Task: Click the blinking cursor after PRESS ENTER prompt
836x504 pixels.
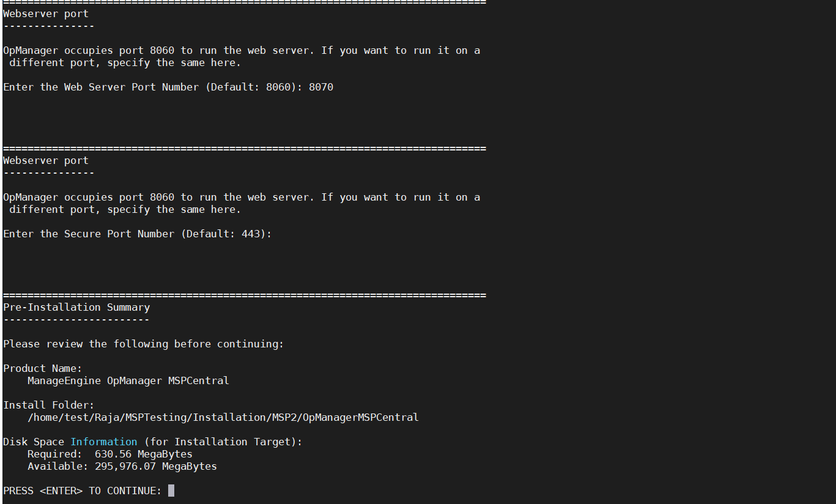Action: click(171, 491)
